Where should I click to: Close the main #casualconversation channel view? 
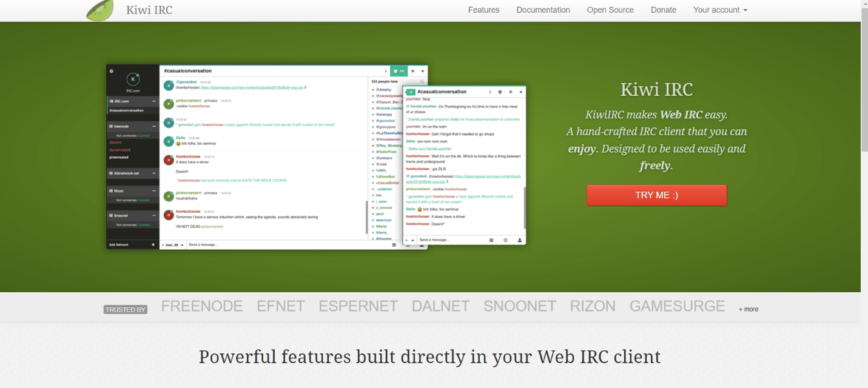point(423,71)
